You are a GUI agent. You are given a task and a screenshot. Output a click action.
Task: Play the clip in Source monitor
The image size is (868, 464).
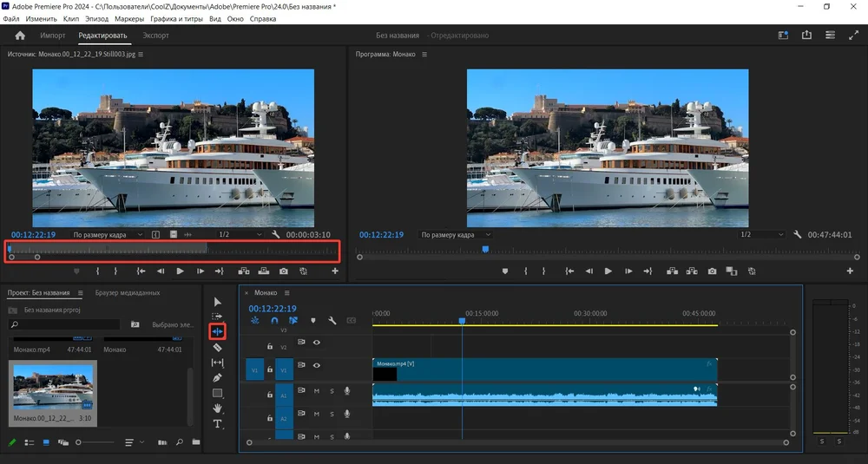pos(180,271)
